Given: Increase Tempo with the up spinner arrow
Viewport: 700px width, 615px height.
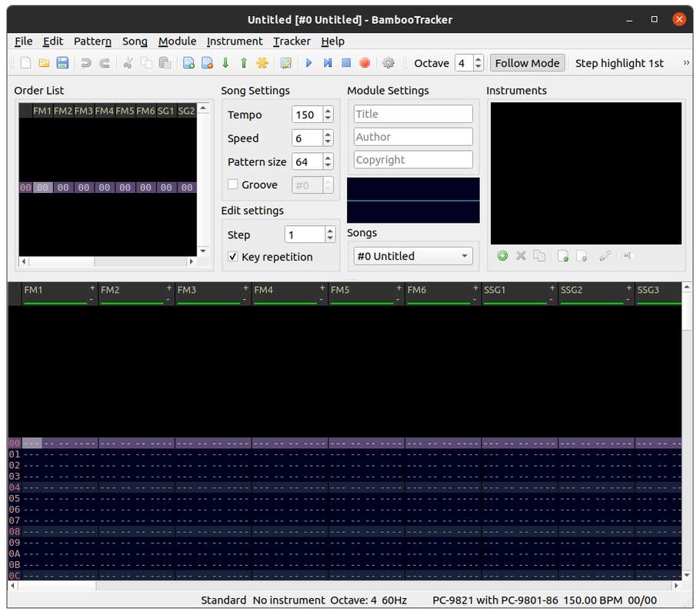Looking at the screenshot, I should click(328, 111).
